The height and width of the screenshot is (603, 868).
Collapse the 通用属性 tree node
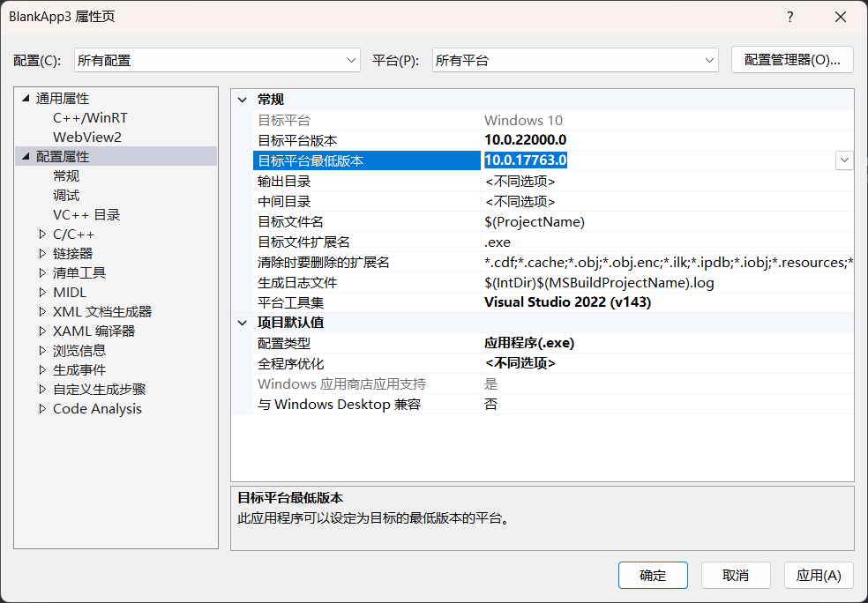26,98
